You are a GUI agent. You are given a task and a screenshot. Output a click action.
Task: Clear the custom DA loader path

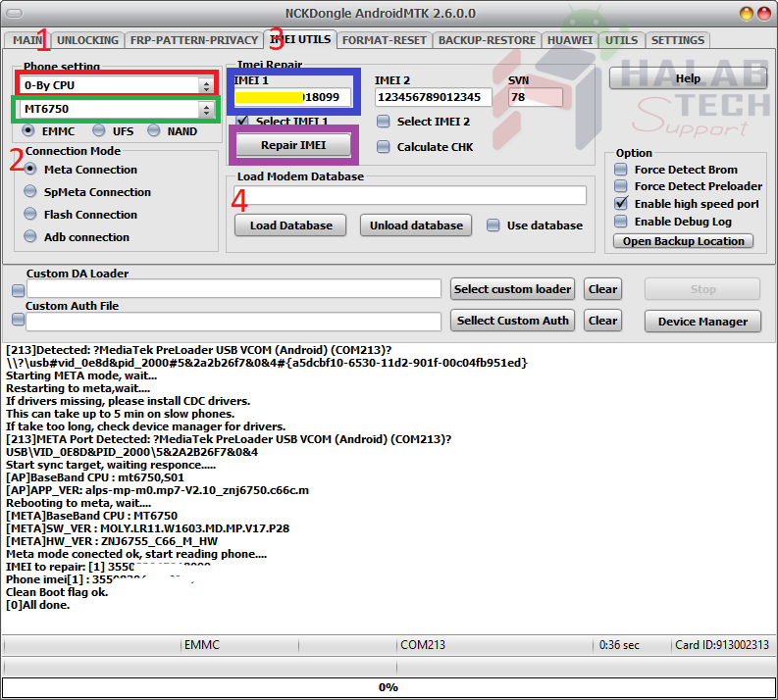click(602, 289)
